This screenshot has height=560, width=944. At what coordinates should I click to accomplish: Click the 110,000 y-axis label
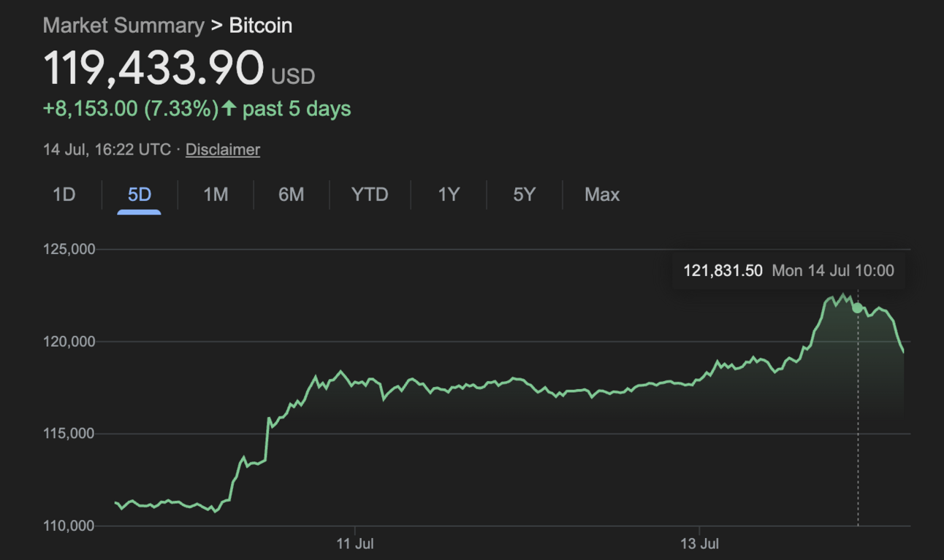(x=70, y=525)
